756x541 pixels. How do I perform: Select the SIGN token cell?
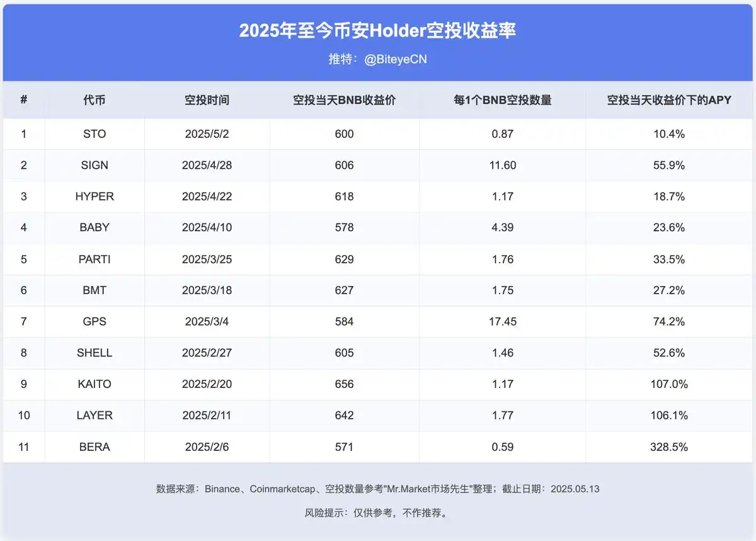94,166
